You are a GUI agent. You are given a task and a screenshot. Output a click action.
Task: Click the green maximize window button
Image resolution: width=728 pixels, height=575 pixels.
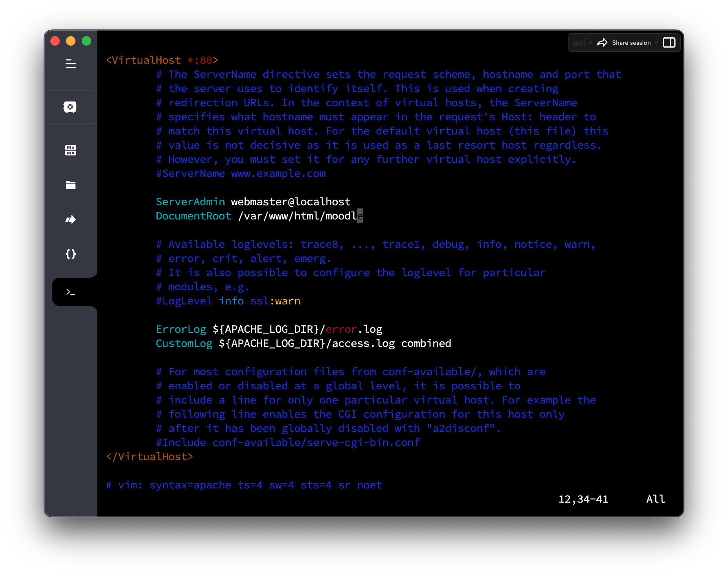[x=86, y=41]
